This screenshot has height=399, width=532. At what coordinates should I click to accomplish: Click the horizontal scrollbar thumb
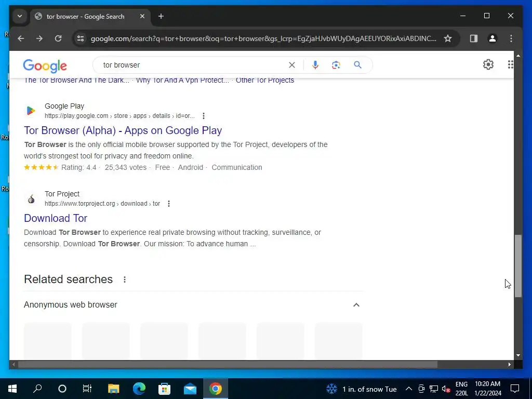228,364
